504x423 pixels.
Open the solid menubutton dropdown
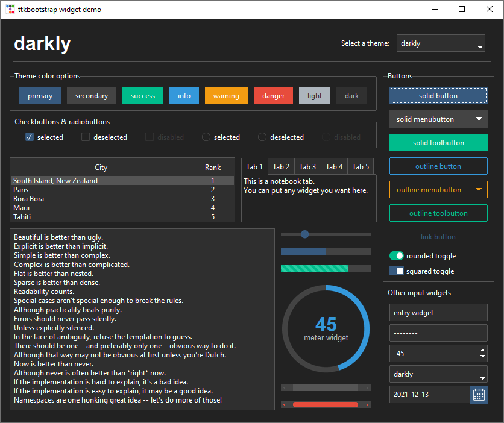[x=480, y=119]
